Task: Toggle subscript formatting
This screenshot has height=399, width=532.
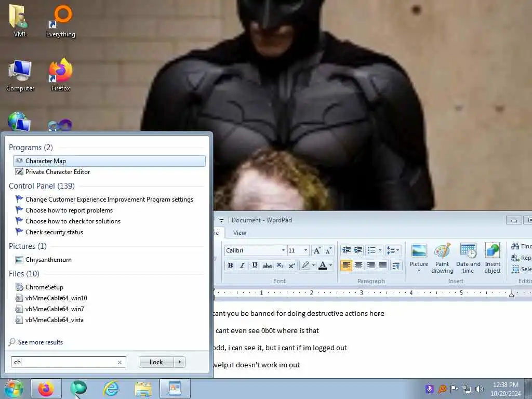Action: point(280,265)
